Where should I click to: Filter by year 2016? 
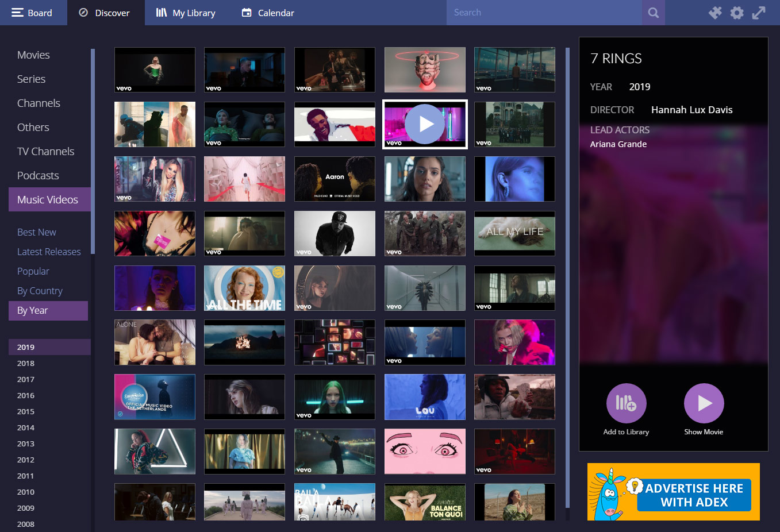click(49, 395)
